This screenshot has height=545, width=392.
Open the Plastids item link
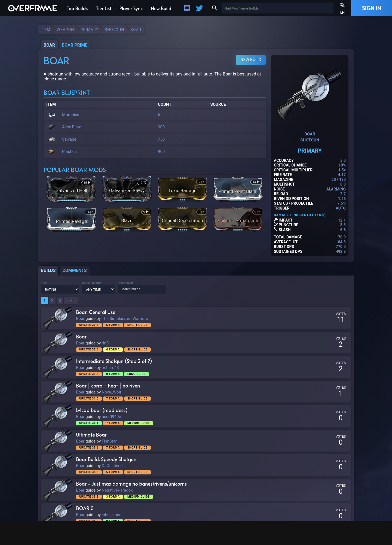coord(69,152)
